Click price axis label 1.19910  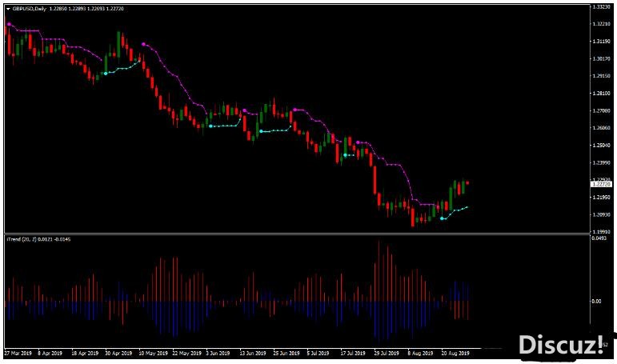(601, 232)
